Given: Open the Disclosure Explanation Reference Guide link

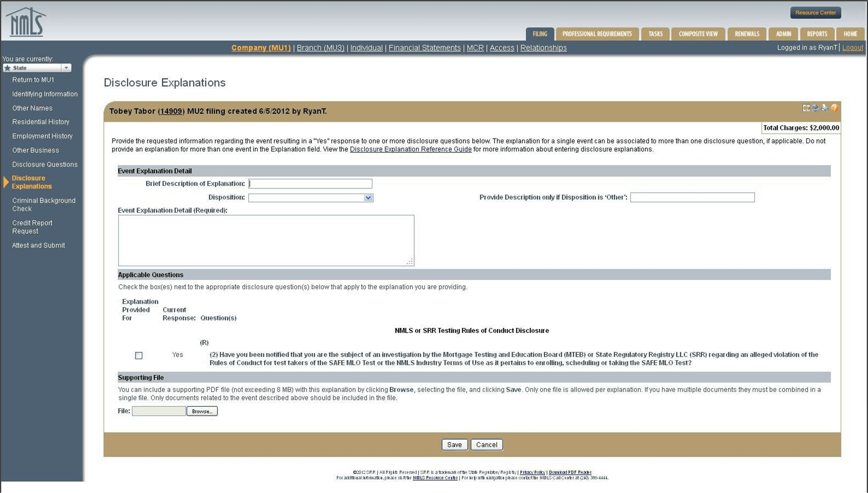Looking at the screenshot, I should pos(410,149).
